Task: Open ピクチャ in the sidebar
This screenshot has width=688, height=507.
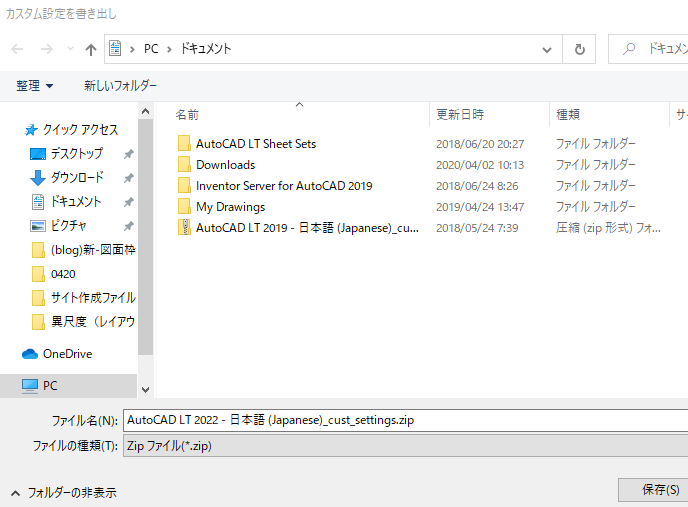Action: coord(68,226)
